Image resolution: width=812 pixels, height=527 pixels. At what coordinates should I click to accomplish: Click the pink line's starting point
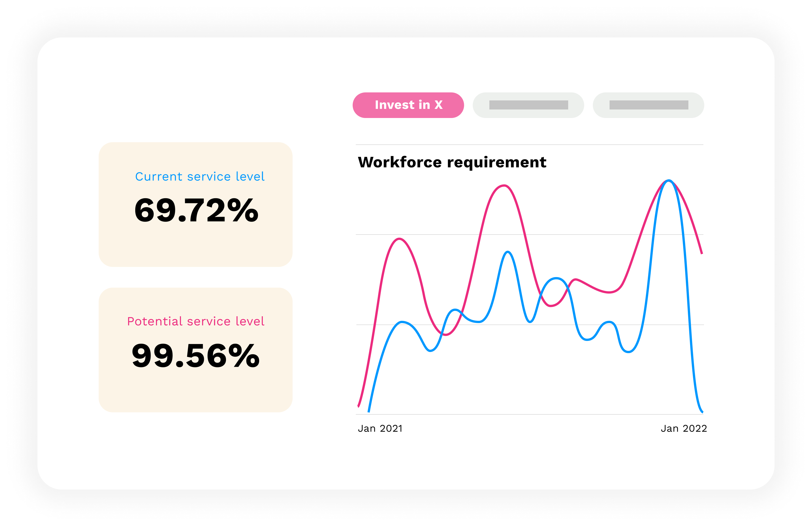pos(358,406)
